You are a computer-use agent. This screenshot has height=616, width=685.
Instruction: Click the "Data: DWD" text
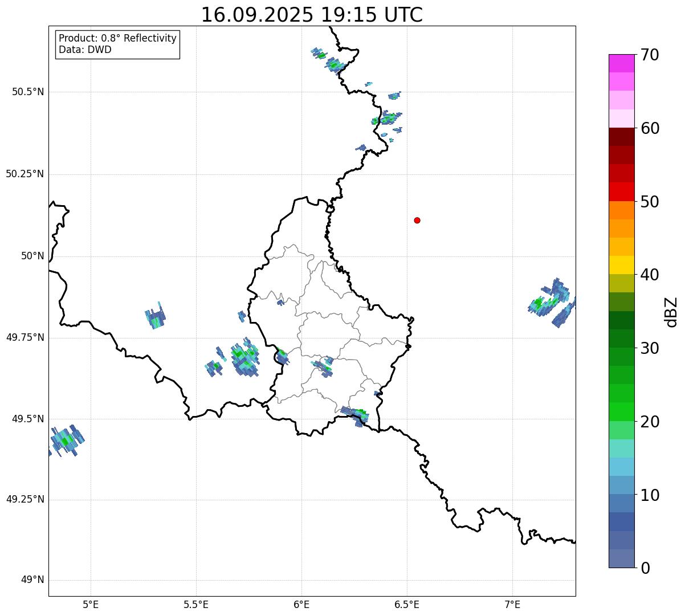click(x=85, y=50)
